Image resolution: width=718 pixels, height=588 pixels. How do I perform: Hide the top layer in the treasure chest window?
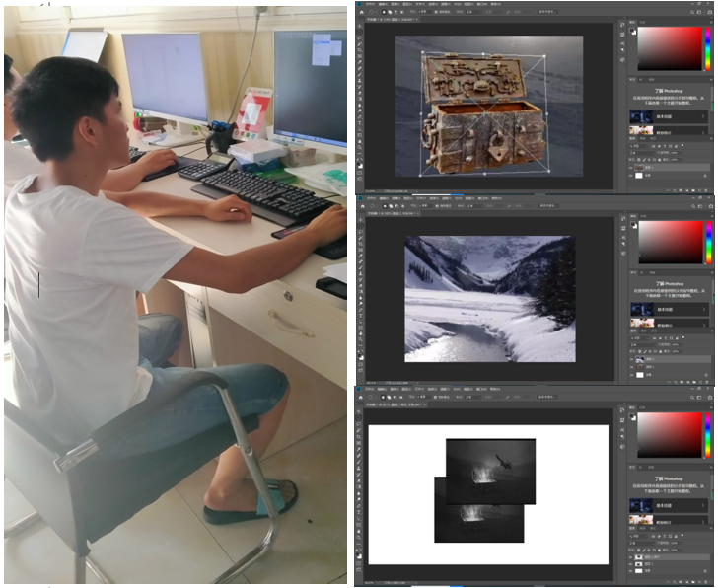pos(632,168)
